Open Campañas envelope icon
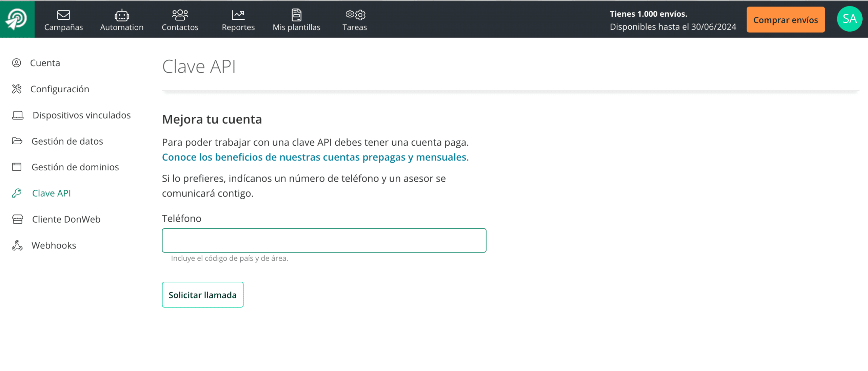 (63, 15)
